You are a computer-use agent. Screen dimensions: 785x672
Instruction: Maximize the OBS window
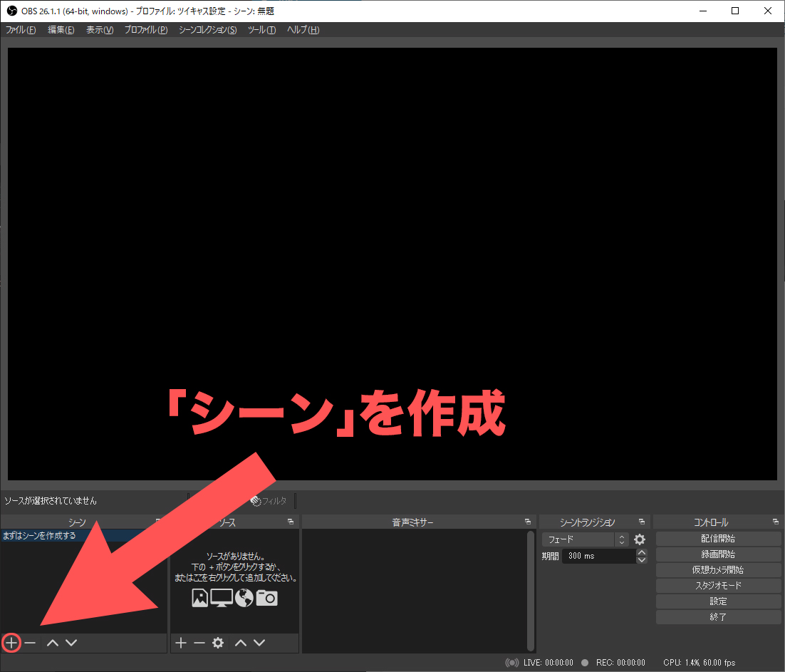tap(735, 11)
